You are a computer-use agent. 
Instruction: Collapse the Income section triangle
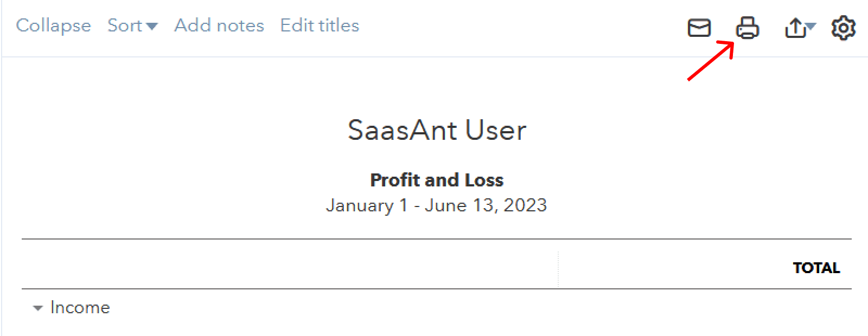(x=37, y=308)
